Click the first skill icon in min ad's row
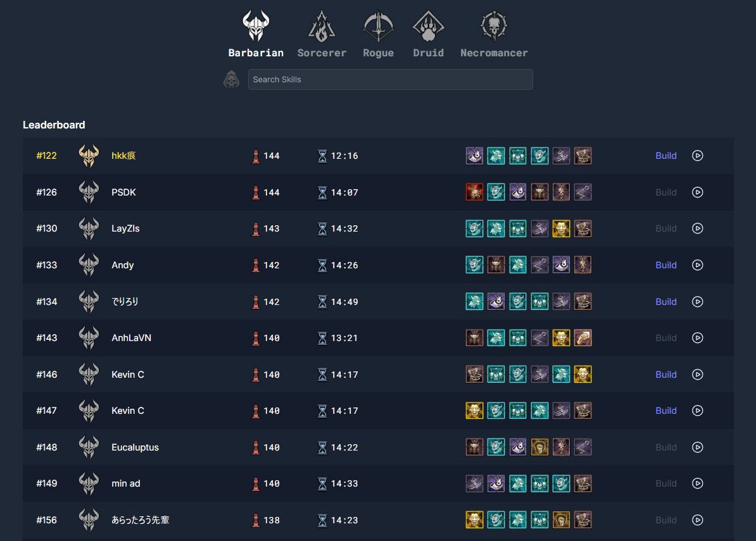756x541 pixels. pos(474,483)
